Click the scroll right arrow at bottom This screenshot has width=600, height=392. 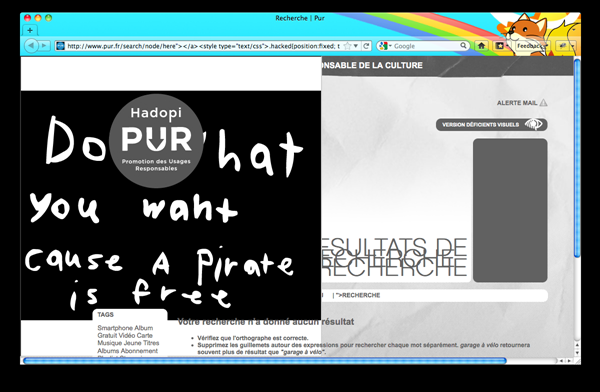[x=569, y=361]
